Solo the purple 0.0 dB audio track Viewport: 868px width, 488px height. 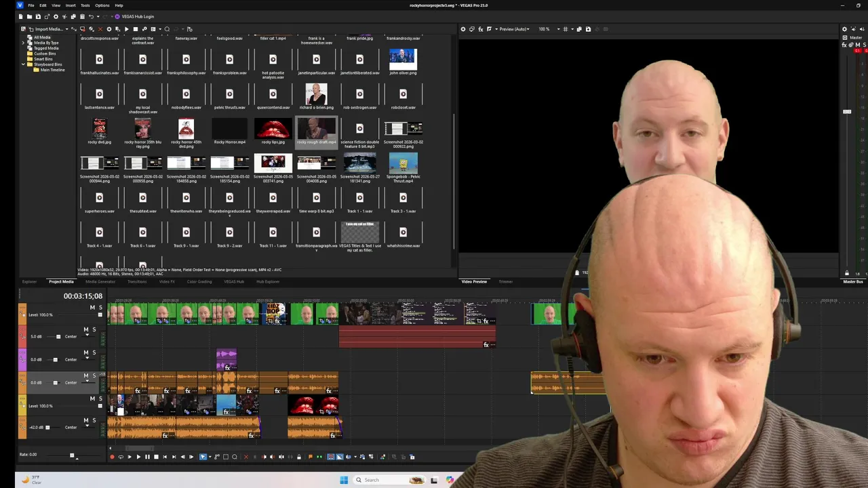pos(94,352)
